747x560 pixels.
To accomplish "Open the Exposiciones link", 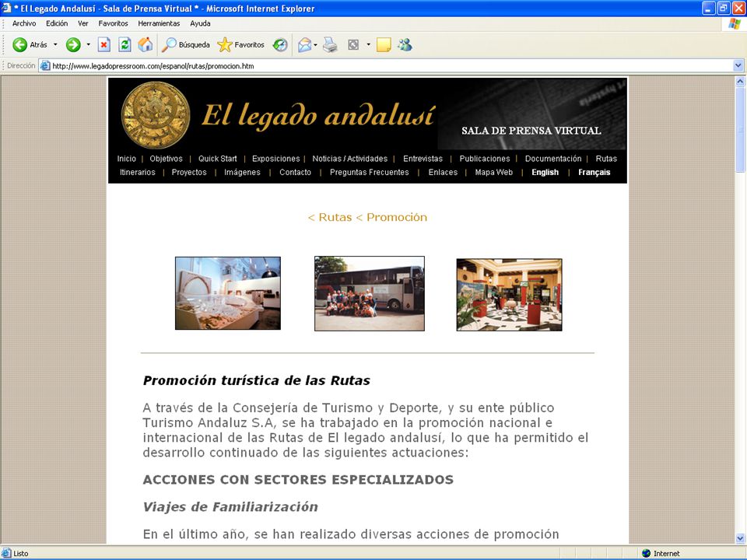I will point(275,159).
